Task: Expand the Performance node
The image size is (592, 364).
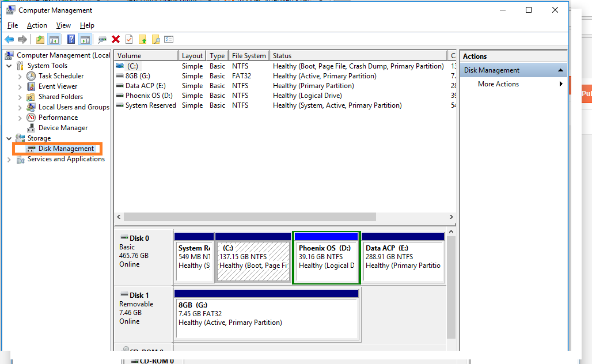Action: coord(20,118)
